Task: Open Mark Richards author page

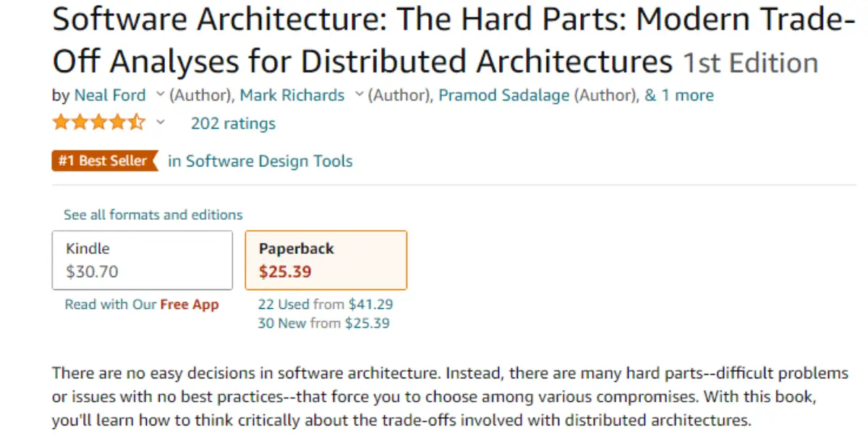Action: coord(292,95)
